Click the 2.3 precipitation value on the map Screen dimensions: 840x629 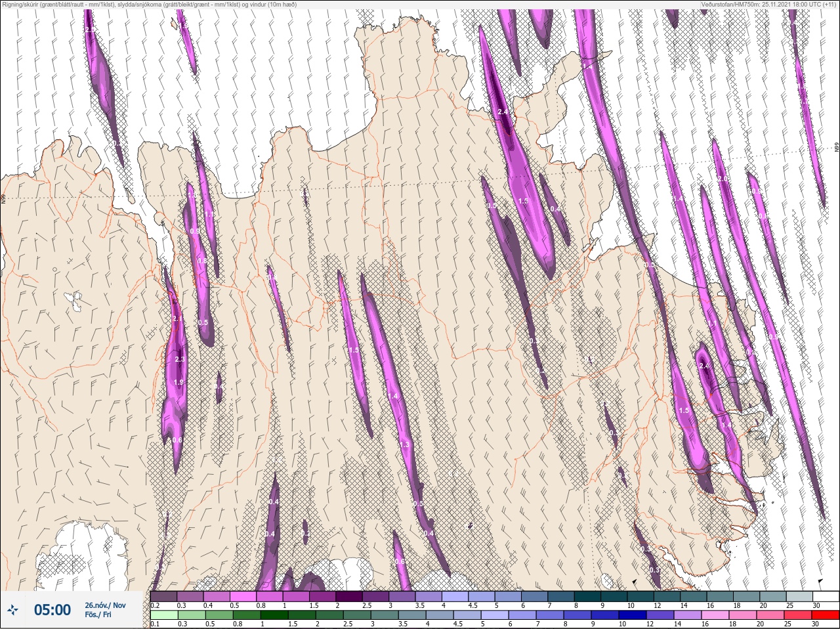[x=180, y=360]
